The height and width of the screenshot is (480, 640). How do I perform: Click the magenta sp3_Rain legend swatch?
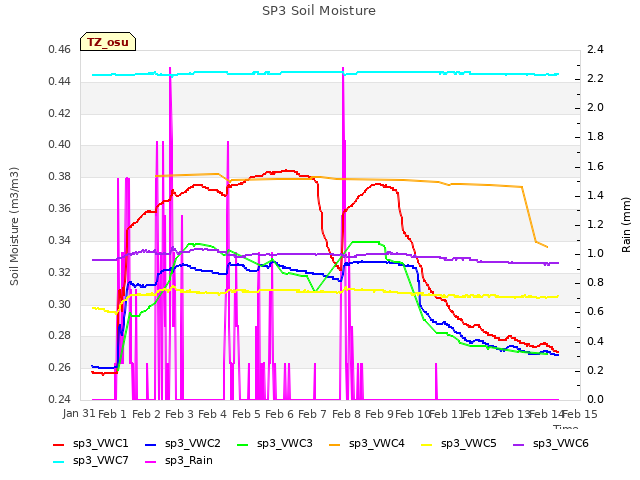pos(151,462)
